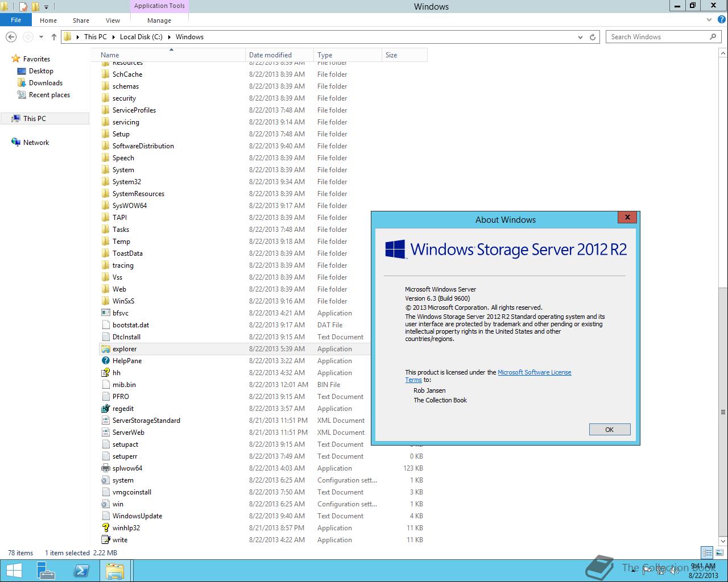The height and width of the screenshot is (582, 728).
Task: Select the splwow64 printer icon
Action: (x=106, y=468)
